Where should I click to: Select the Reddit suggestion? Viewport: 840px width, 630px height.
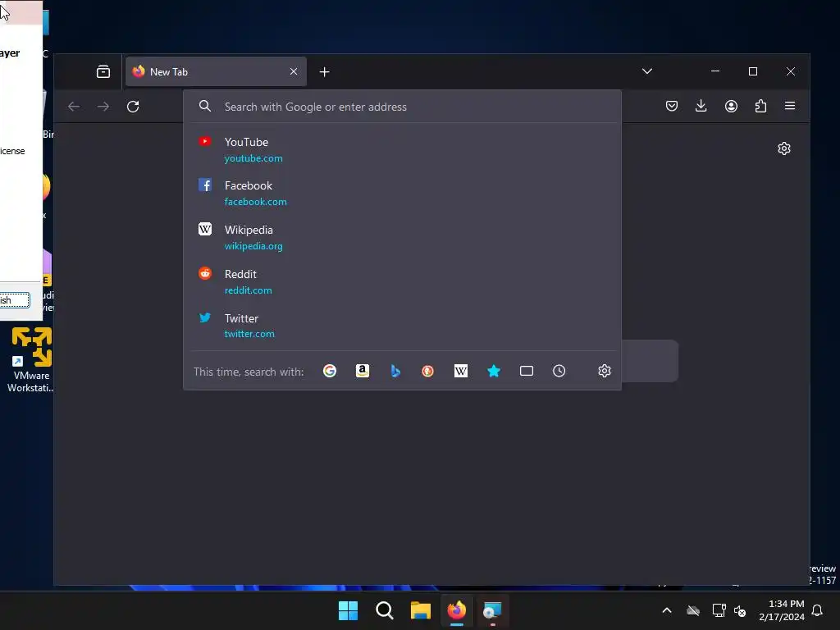pos(402,281)
